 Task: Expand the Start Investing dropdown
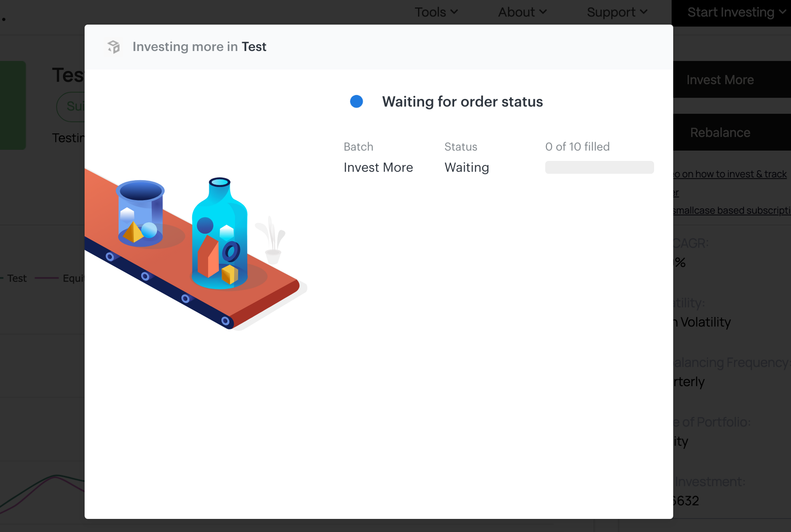[736, 12]
